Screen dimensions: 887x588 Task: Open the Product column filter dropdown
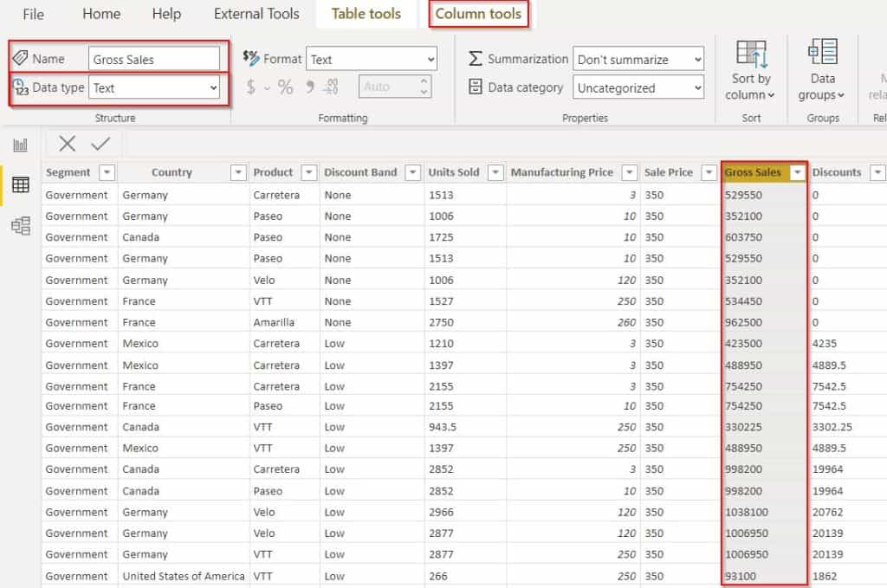[309, 172]
